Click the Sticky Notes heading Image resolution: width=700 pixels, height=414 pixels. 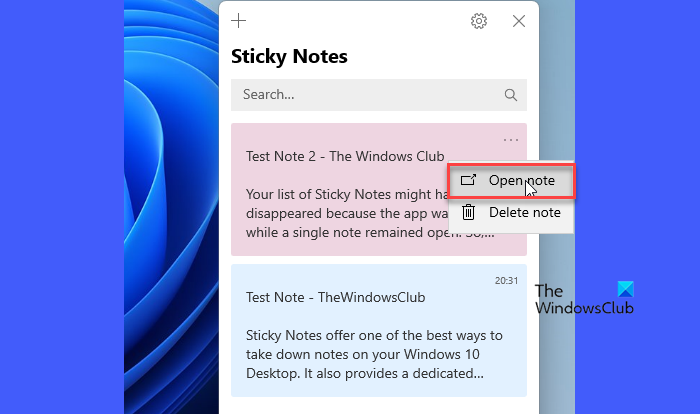(289, 57)
